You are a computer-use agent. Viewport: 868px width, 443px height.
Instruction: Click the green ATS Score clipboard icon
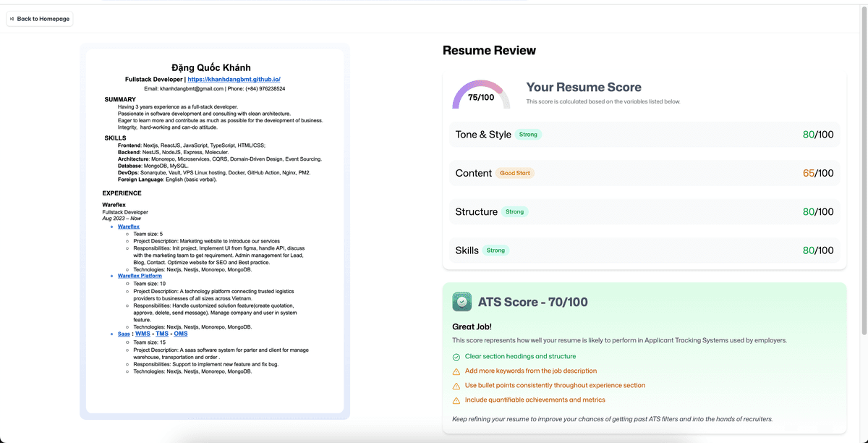pos(462,302)
